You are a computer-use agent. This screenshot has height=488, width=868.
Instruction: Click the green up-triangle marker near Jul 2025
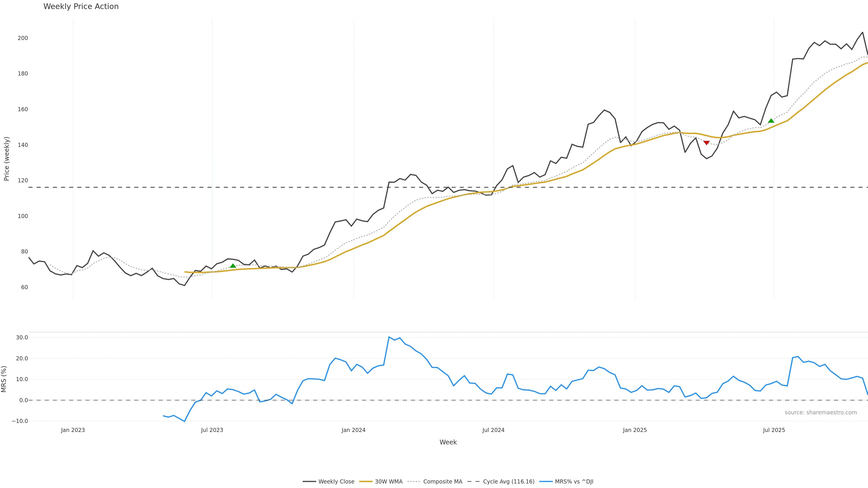771,121
